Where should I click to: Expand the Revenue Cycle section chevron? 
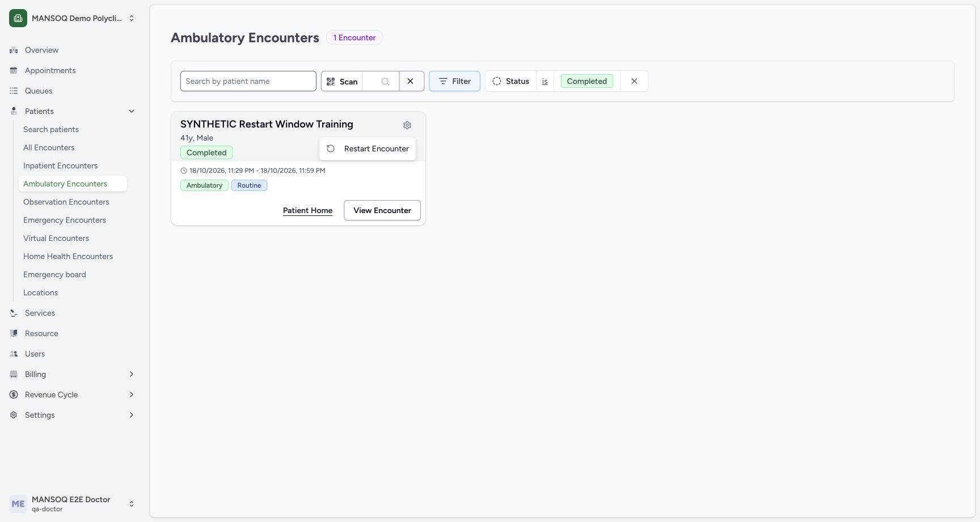pyautogui.click(x=132, y=395)
